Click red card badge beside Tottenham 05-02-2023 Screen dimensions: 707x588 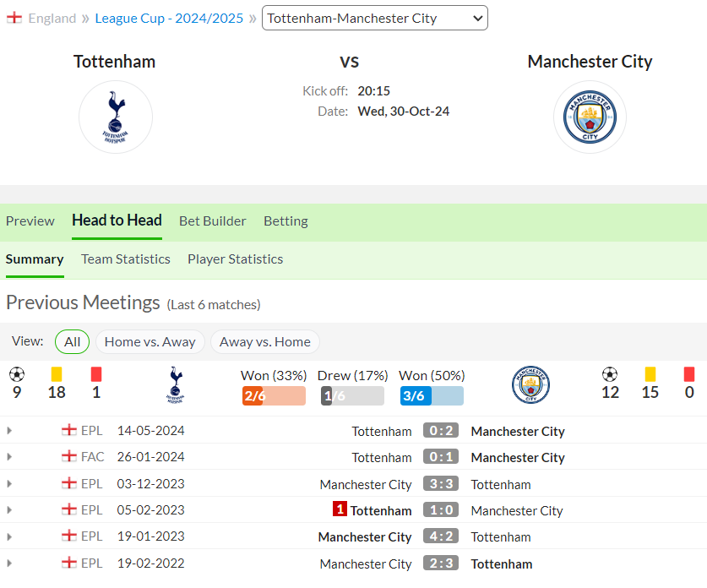click(340, 509)
